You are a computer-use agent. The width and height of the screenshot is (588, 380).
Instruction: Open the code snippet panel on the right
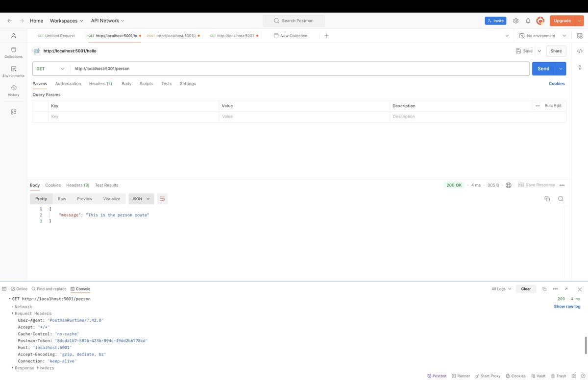click(x=580, y=50)
